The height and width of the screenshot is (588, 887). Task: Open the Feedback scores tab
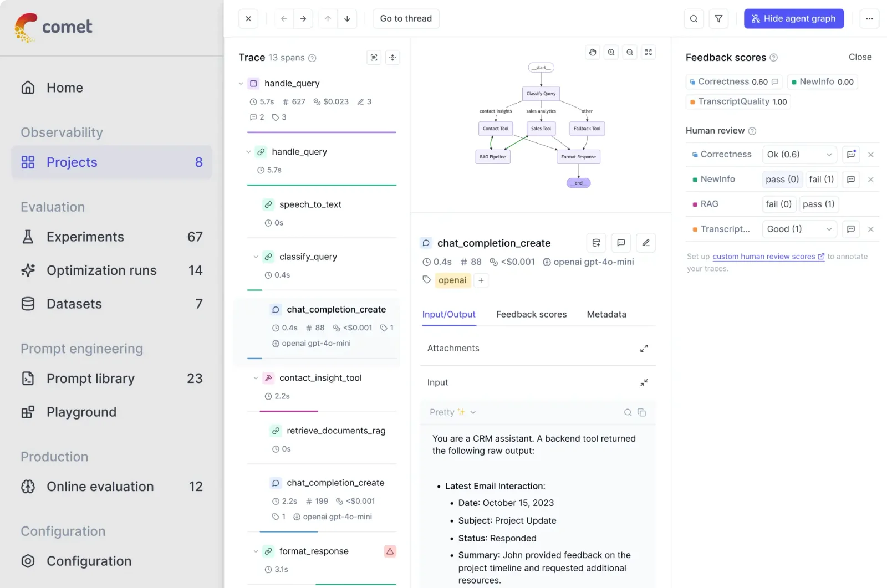(531, 314)
